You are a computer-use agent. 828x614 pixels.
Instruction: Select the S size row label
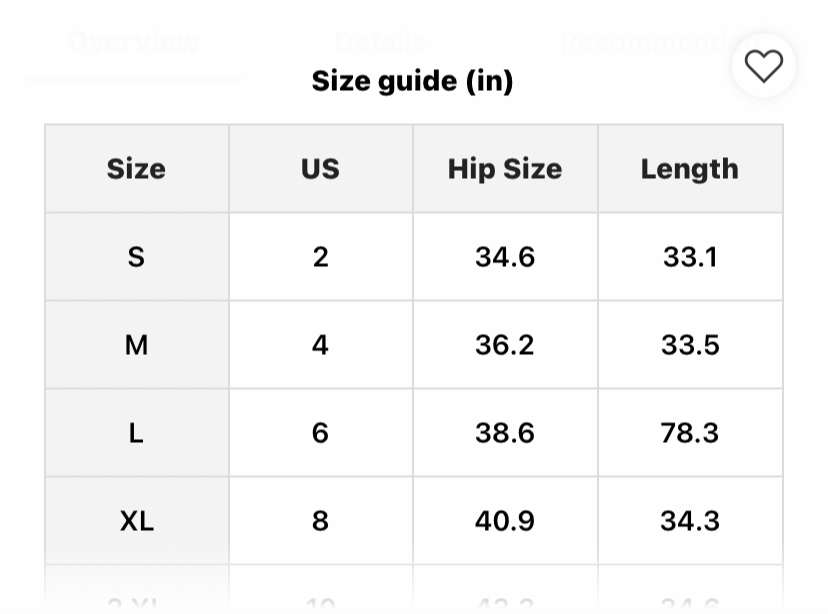[x=136, y=257]
